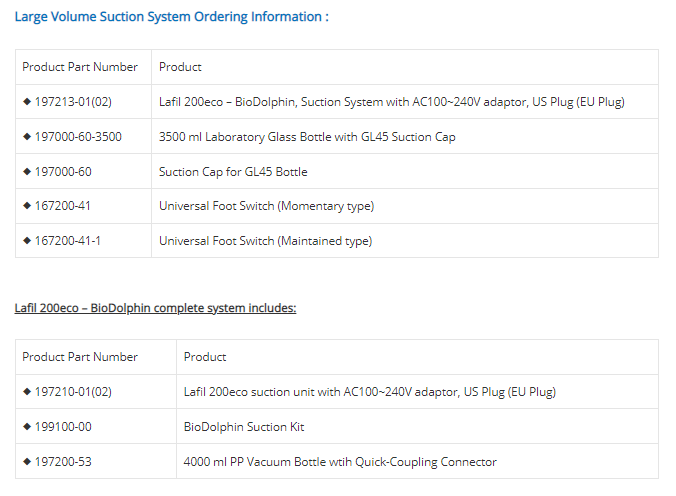Screen dimensions: 676x496
Task: Click Product Part Number header in complete system table
Action: pos(80,357)
